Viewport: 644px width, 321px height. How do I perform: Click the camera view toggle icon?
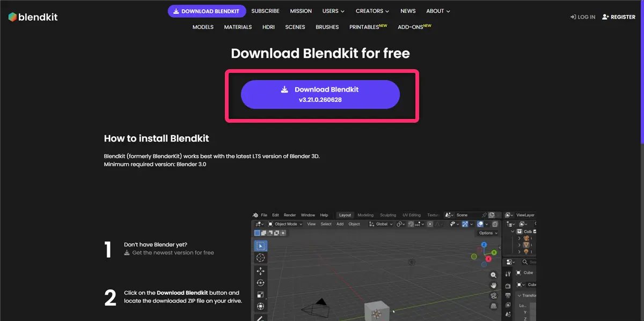[x=494, y=296]
